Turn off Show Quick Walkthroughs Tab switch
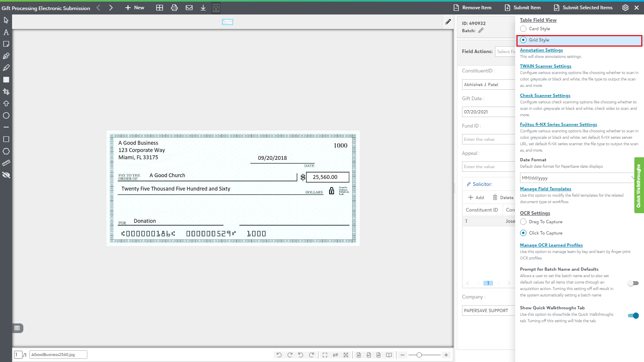The height and width of the screenshot is (362, 644). point(633,316)
